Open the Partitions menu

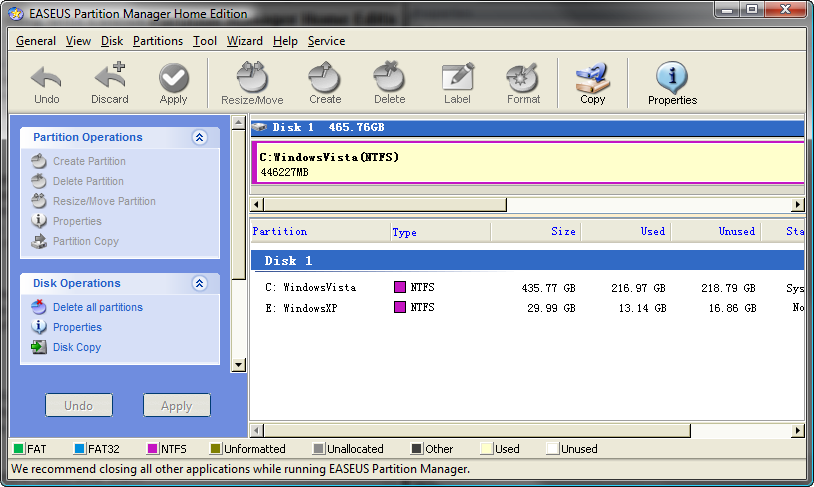158,41
